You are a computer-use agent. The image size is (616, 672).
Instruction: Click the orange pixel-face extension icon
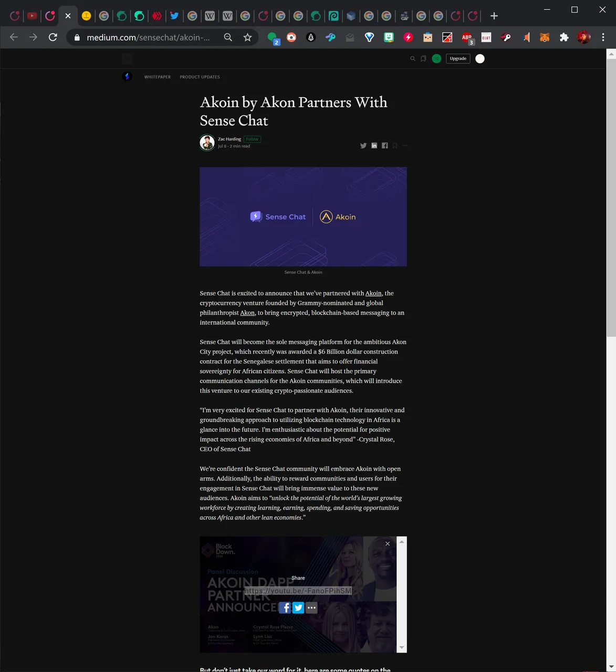coord(427,37)
